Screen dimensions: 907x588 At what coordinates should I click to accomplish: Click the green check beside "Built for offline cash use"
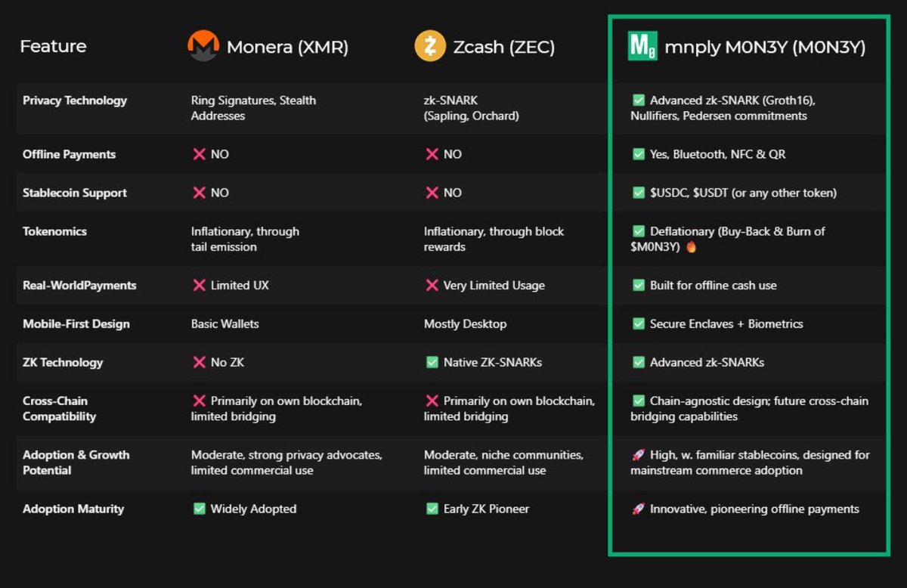coord(639,285)
